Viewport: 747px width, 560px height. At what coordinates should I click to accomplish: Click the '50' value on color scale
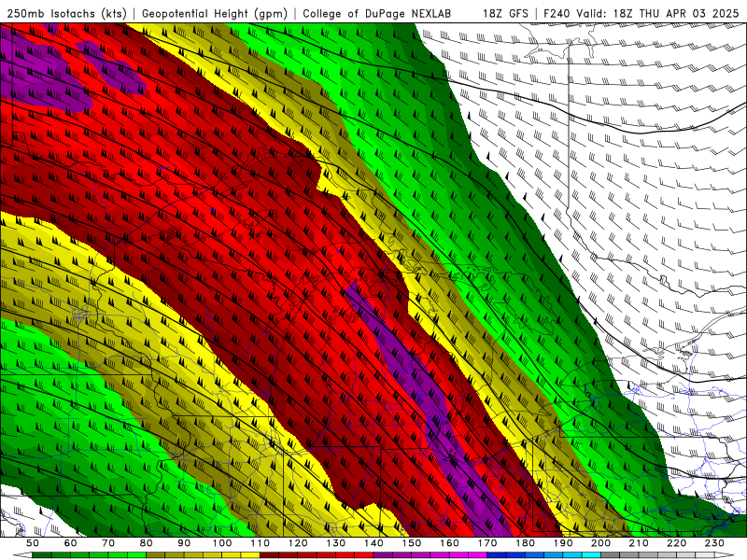coord(33,543)
